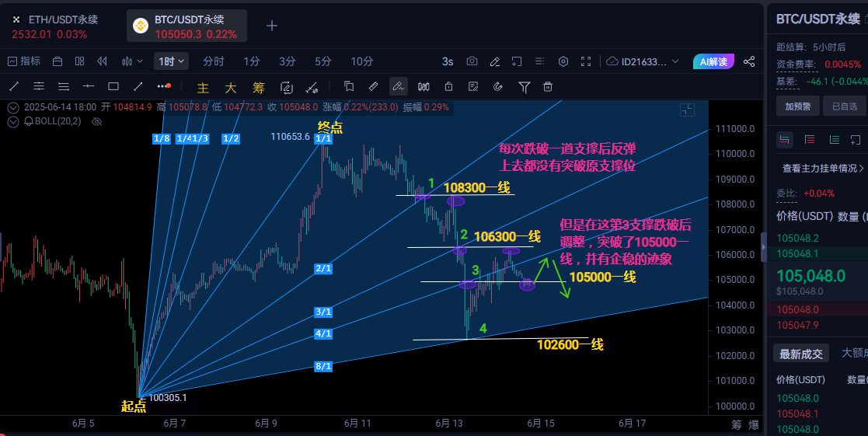Click the note edit icon
The image size is (868, 436).
point(473,86)
